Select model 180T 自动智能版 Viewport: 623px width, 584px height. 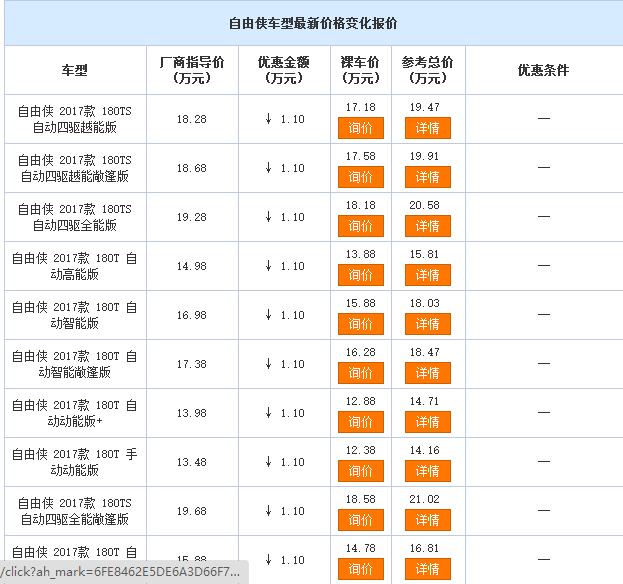75,315
